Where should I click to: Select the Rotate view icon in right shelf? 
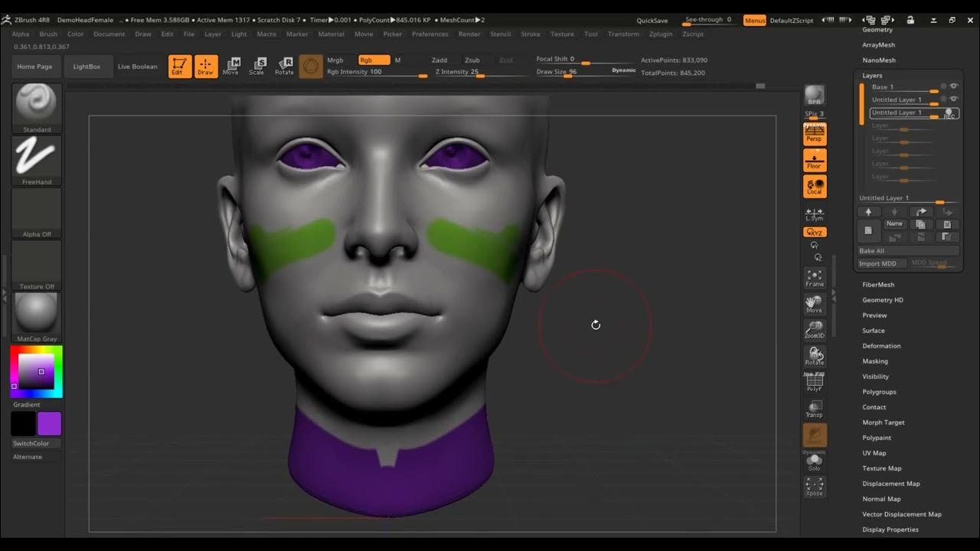(x=815, y=357)
